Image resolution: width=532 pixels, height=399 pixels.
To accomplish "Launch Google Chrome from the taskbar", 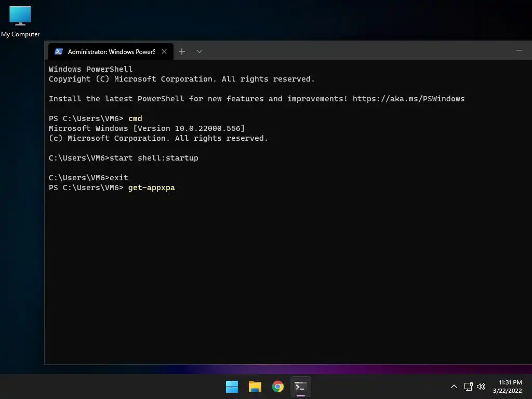I will 278,387.
